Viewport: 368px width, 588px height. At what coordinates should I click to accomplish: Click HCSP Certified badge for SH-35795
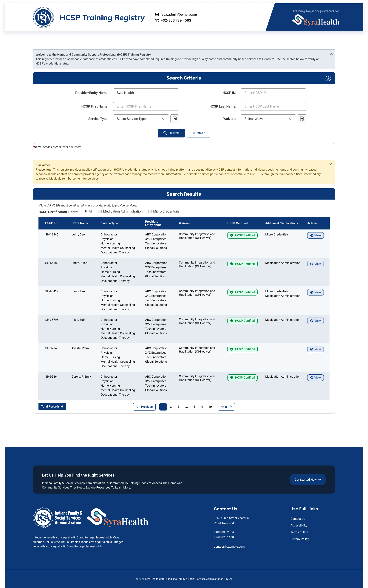coord(242,321)
